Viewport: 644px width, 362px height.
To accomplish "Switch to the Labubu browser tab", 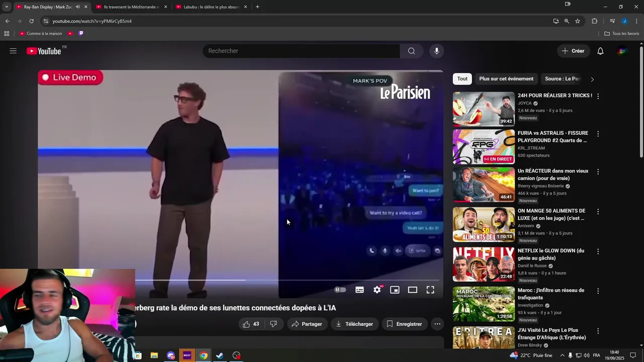I will pos(211,7).
